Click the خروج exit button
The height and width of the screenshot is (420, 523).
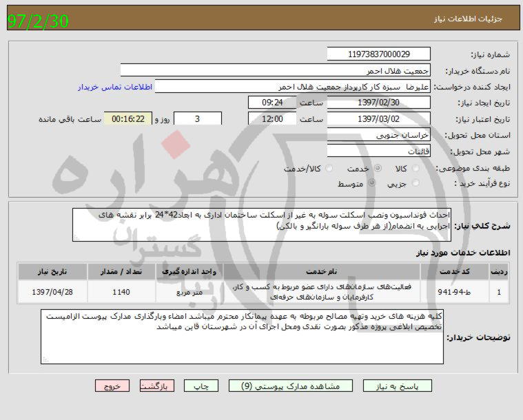pos(112,386)
